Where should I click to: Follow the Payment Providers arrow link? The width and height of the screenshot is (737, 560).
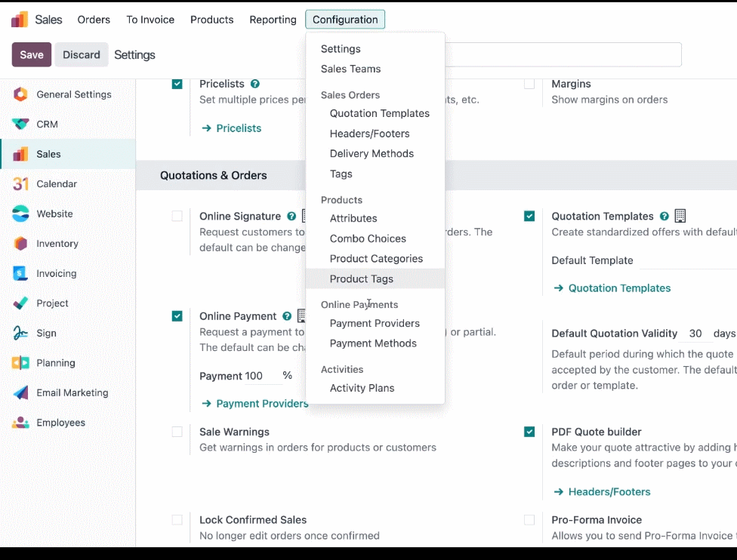tap(254, 404)
